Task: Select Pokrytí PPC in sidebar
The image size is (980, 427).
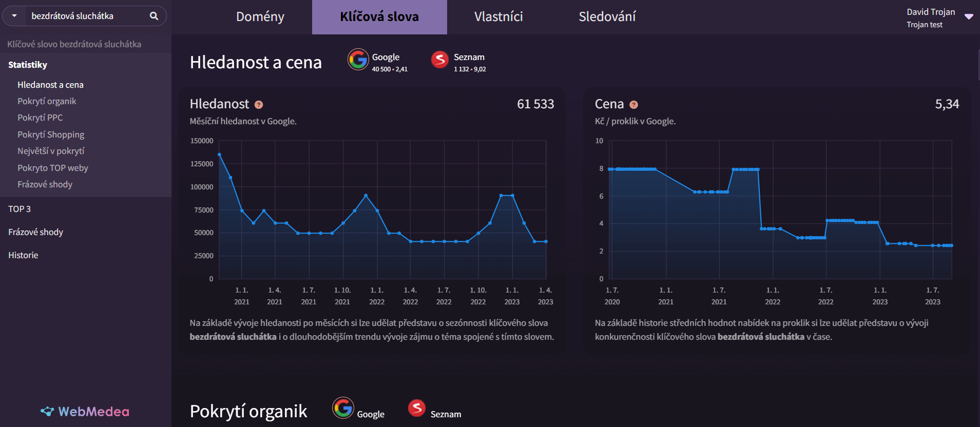Action: tap(40, 118)
